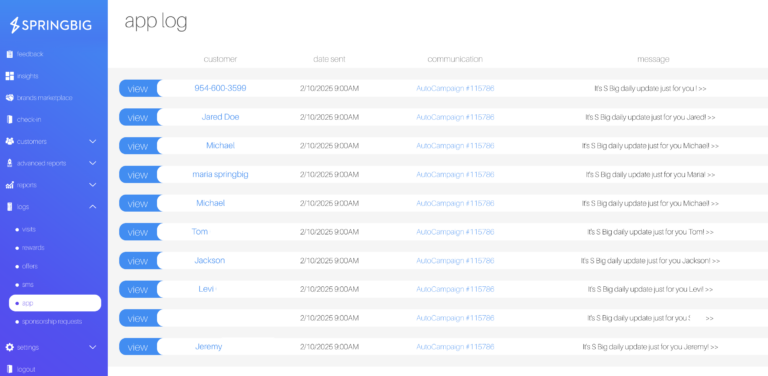Select the sms log submenu item
This screenshot has height=376, width=768.
point(27,284)
